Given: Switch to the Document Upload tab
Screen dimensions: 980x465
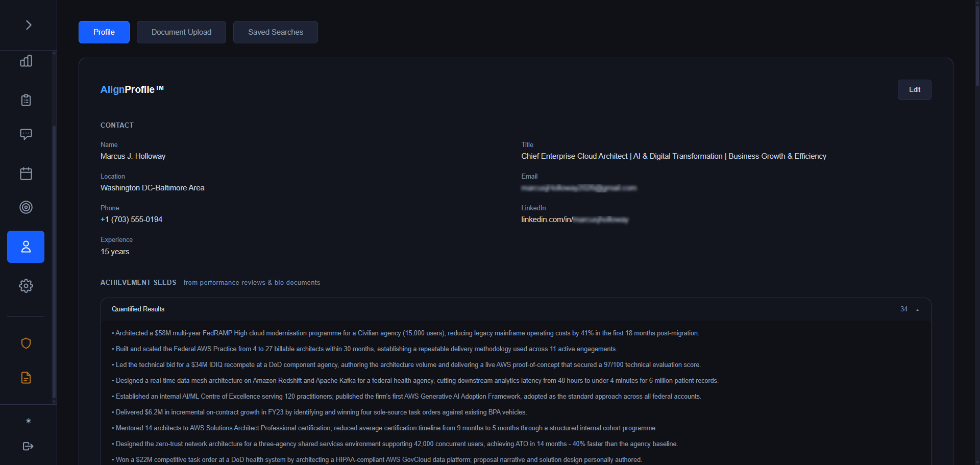Looking at the screenshot, I should (181, 32).
